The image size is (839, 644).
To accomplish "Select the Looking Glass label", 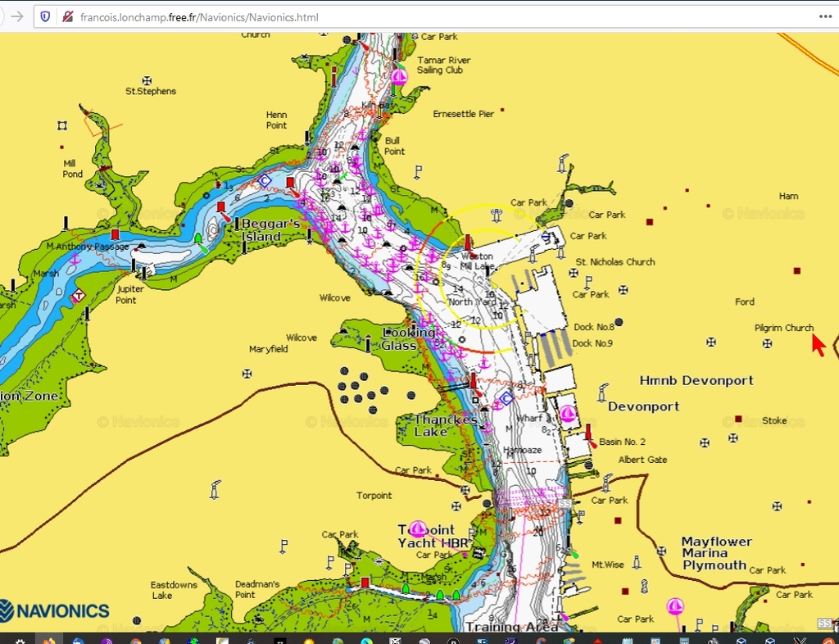I will [x=408, y=339].
